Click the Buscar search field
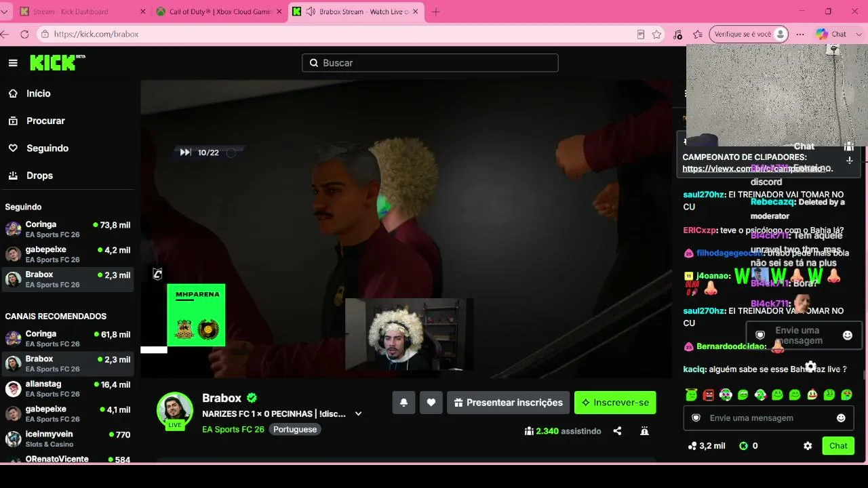Image resolution: width=868 pixels, height=488 pixels. [430, 63]
